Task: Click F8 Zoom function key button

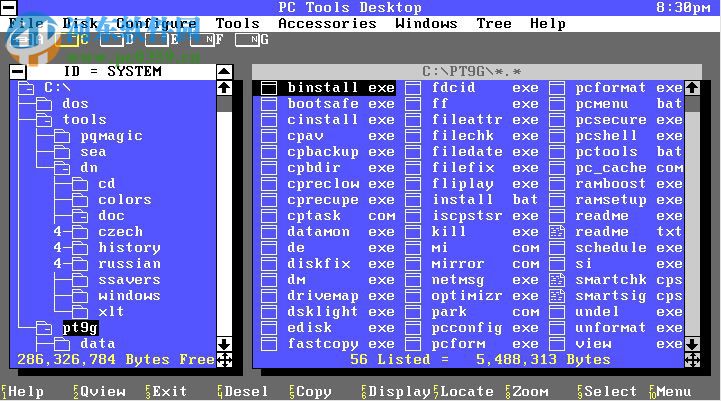Action: pyautogui.click(x=526, y=392)
